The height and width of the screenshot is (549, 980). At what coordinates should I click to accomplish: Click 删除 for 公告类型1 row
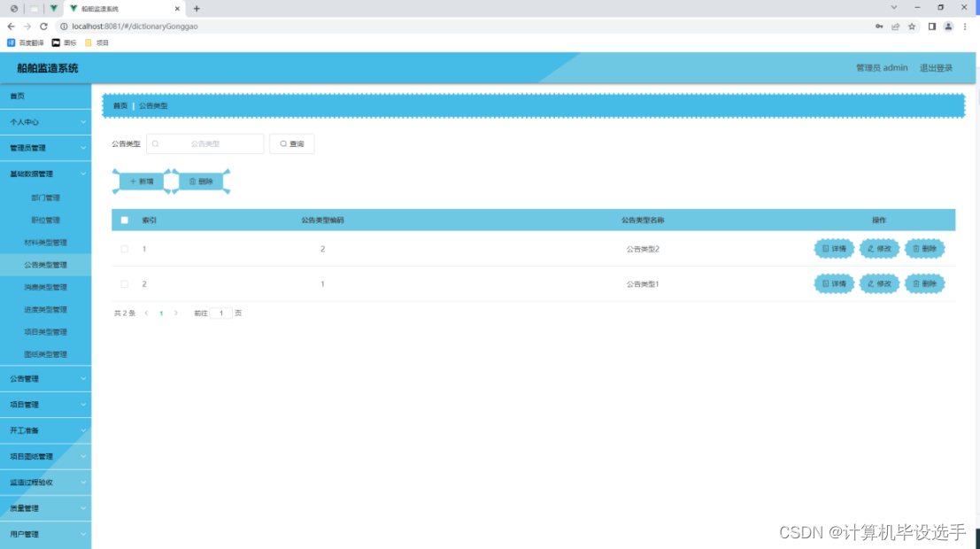(x=925, y=284)
